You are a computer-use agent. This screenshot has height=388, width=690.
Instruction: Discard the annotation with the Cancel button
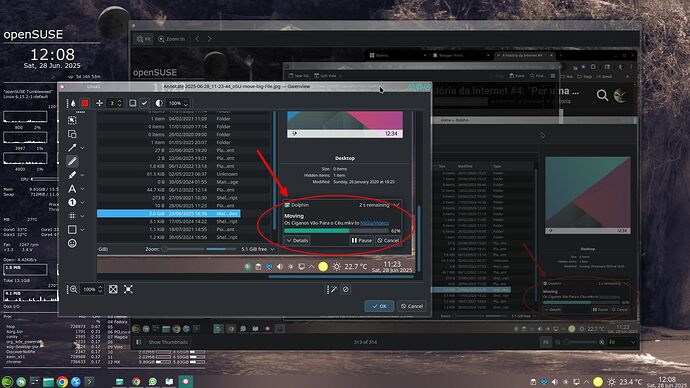(x=412, y=306)
